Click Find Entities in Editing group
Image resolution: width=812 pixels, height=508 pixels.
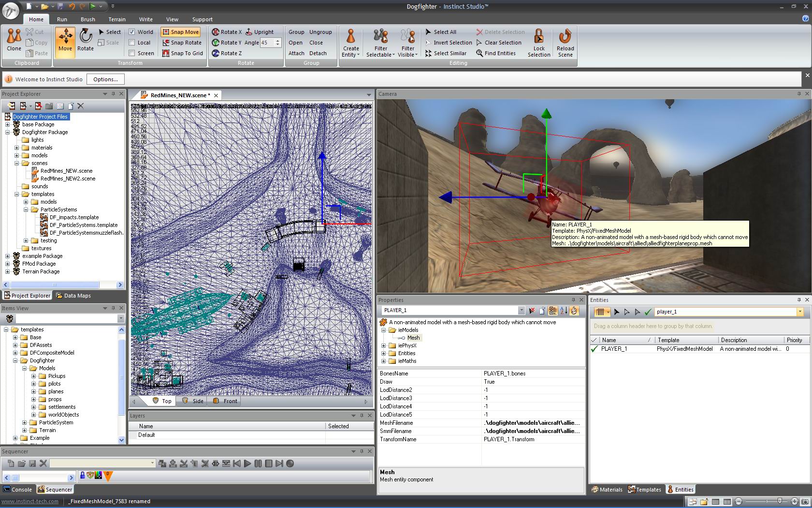pyautogui.click(x=496, y=53)
